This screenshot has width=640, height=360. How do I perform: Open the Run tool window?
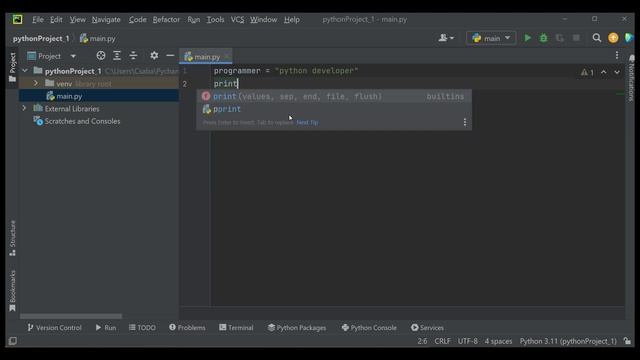coord(106,327)
